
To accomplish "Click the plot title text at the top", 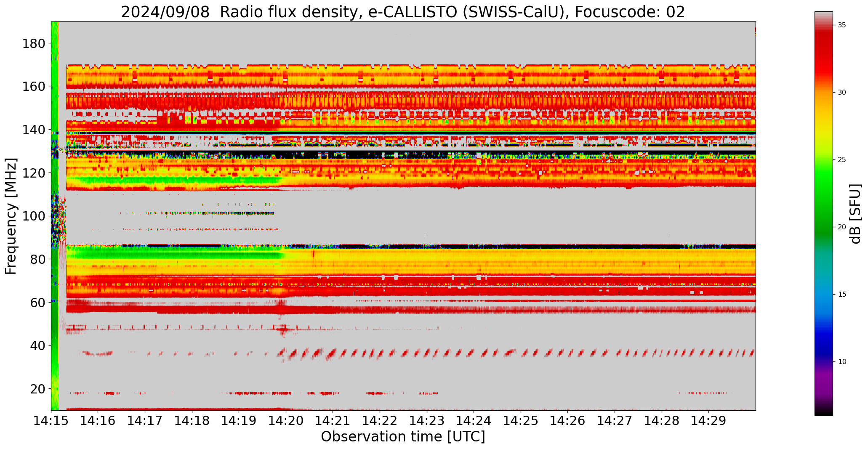I will click(403, 12).
